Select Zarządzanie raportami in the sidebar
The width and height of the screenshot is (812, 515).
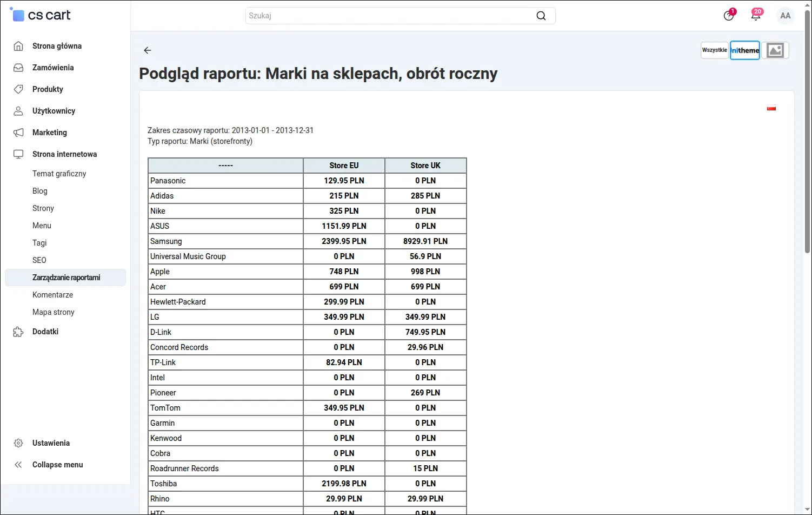pyautogui.click(x=65, y=278)
